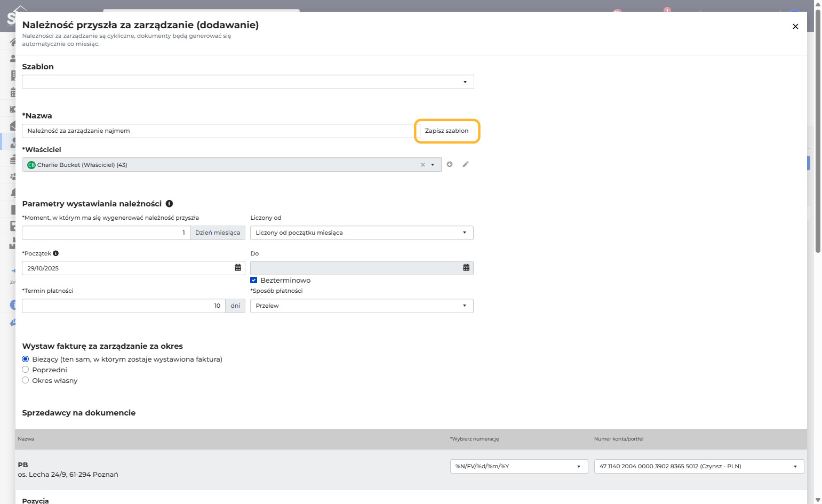Viewport: 822px width, 504px height.
Task: Click the generation moment day number field
Action: (106, 233)
